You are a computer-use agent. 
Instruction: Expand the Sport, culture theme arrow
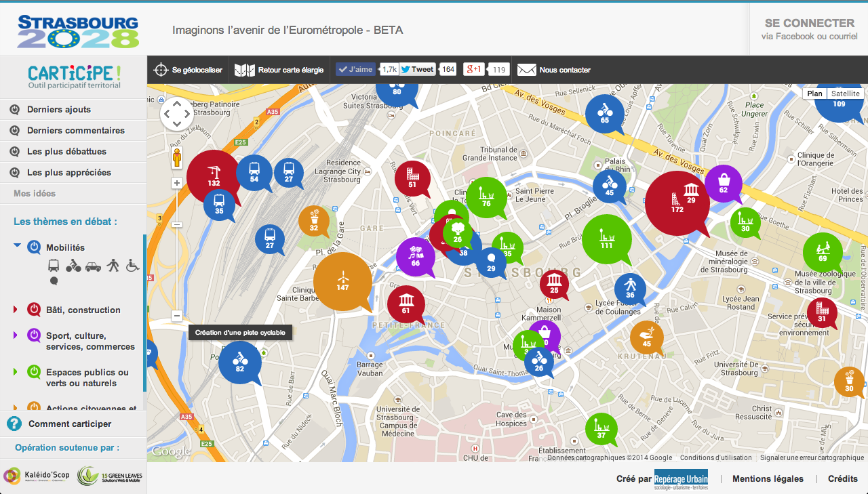[16, 335]
